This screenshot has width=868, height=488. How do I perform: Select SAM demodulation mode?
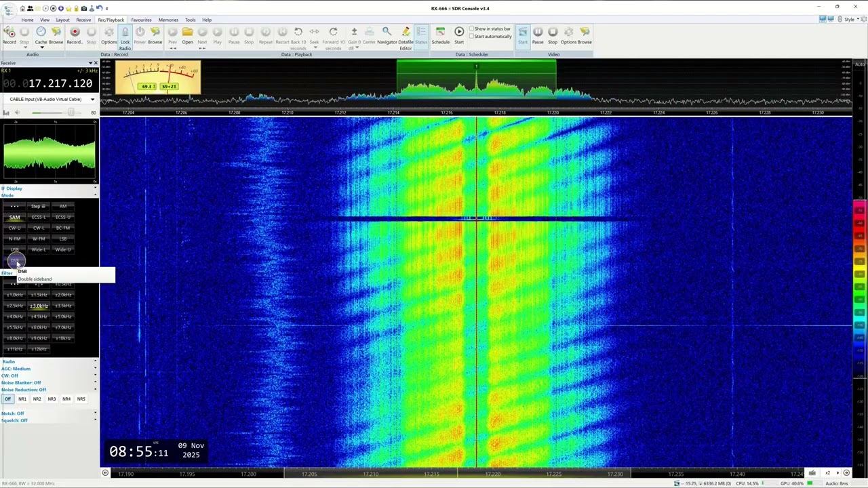point(14,217)
